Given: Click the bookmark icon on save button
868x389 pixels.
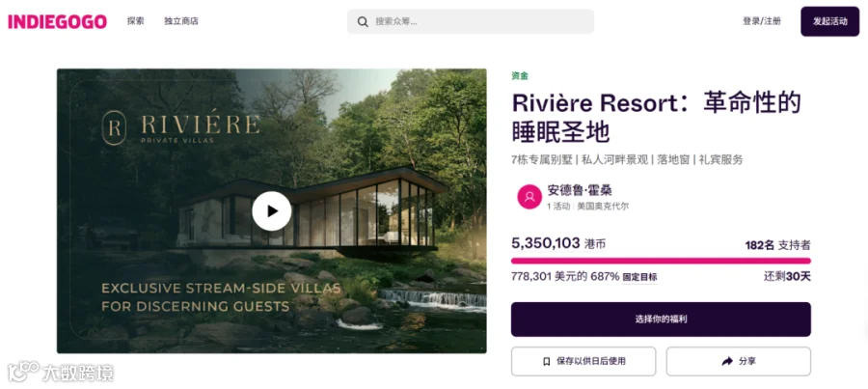Looking at the screenshot, I should click(547, 361).
